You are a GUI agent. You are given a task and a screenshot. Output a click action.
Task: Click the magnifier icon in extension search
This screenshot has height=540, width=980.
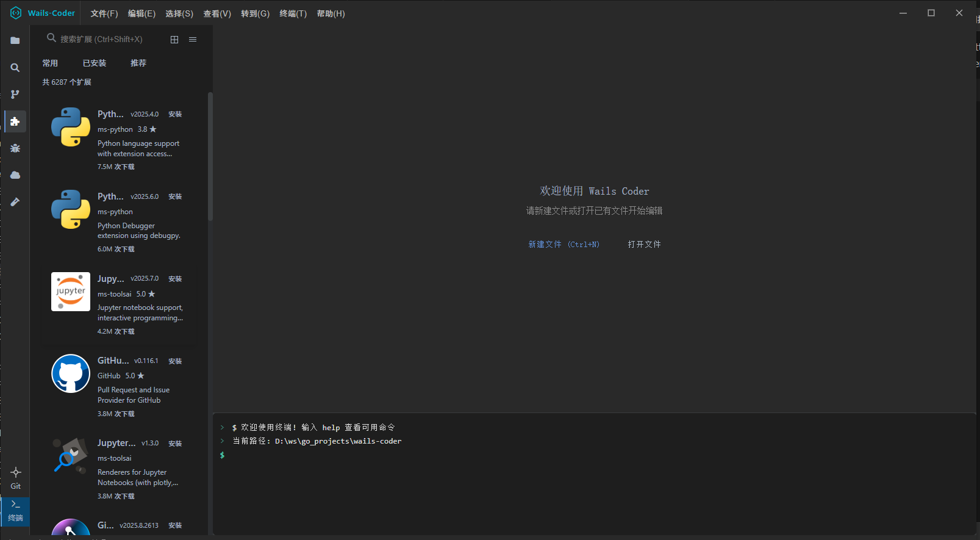pyautogui.click(x=51, y=38)
